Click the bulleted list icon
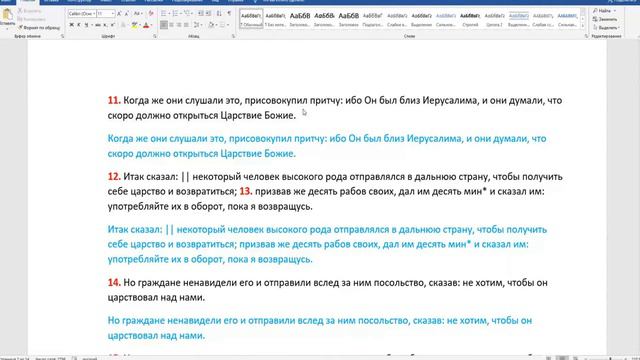 pos(163,13)
